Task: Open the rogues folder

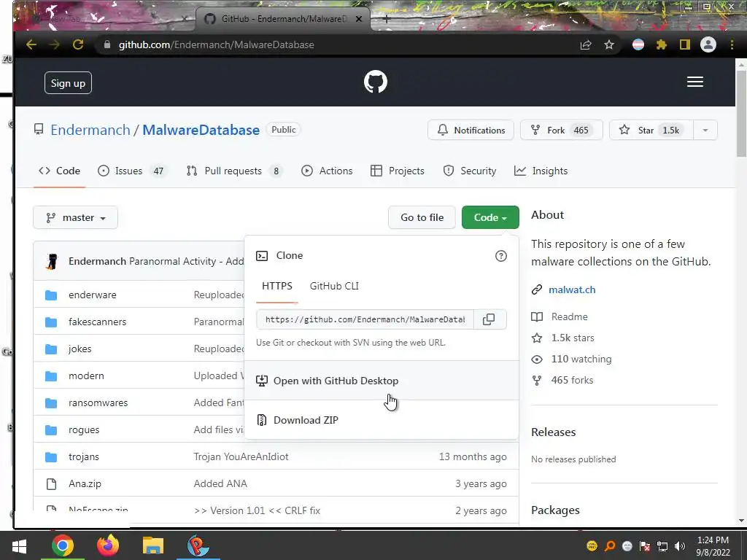Action: tap(84, 430)
